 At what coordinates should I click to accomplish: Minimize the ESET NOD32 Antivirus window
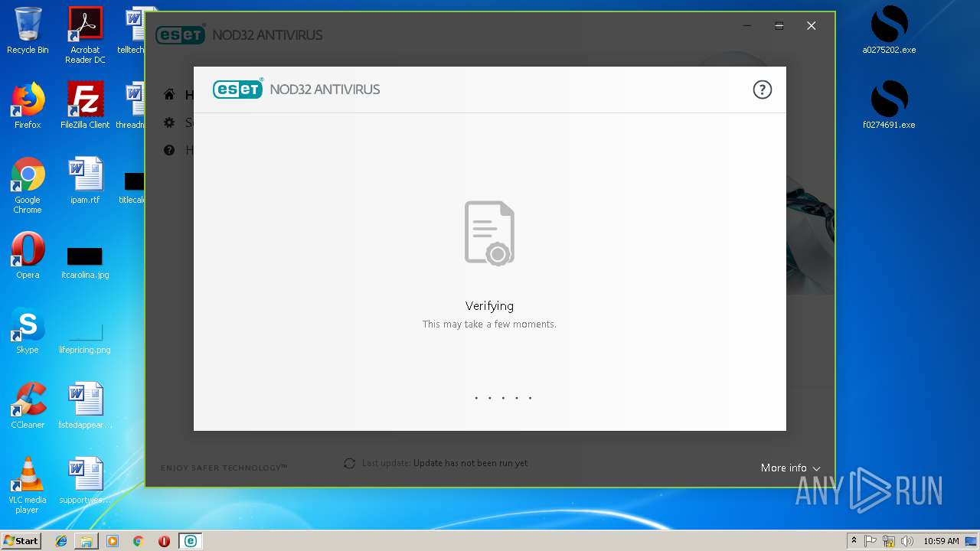746,26
